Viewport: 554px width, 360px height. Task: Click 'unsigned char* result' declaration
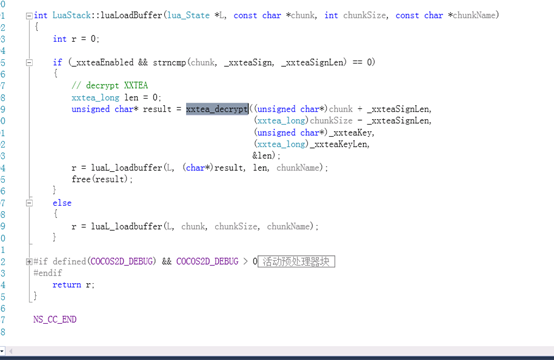[x=121, y=109]
